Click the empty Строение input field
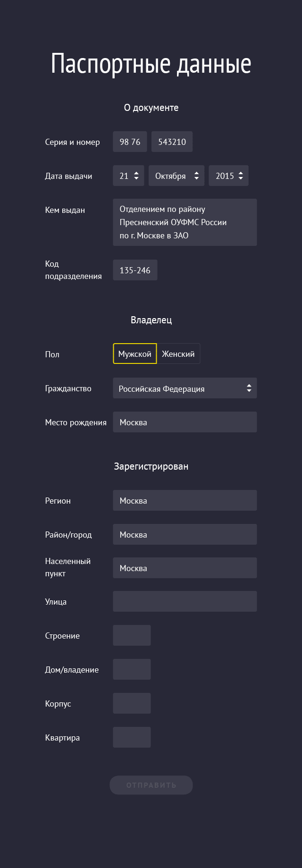The image size is (302, 868). point(132,635)
